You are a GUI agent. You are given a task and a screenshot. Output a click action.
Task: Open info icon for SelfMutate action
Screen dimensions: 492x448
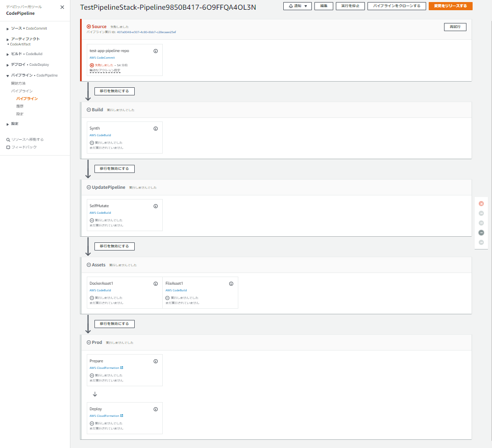click(156, 206)
